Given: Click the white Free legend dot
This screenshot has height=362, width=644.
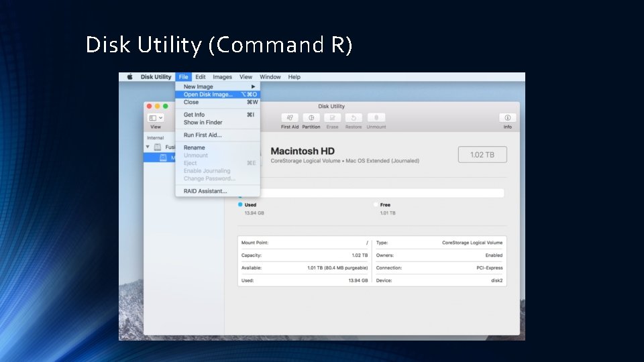Looking at the screenshot, I should click(x=376, y=204).
